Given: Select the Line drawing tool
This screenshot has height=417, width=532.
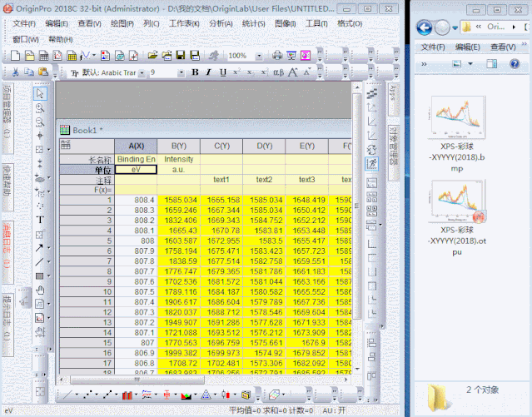Looking at the screenshot, I should pos(40,261).
